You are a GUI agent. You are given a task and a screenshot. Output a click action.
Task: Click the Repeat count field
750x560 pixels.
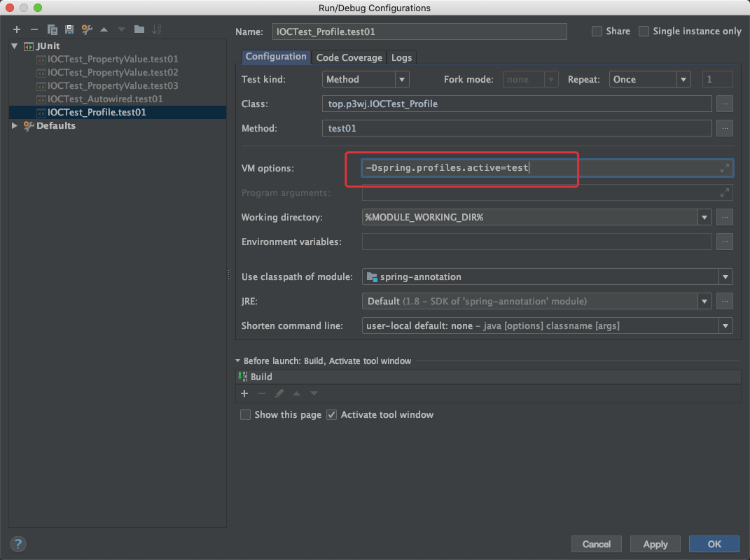tap(717, 79)
